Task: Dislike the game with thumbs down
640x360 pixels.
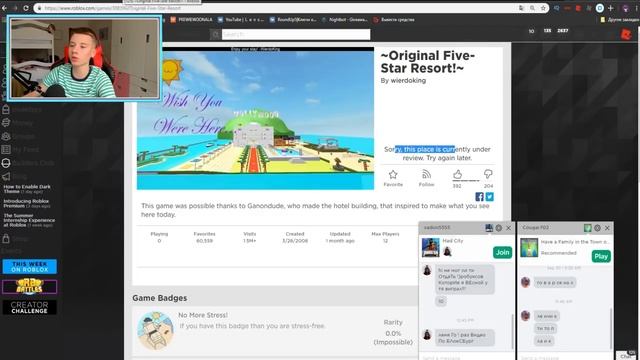Action: point(488,175)
